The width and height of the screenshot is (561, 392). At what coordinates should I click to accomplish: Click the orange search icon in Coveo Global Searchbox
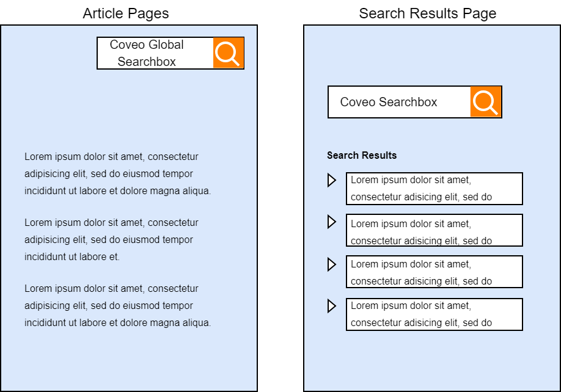coord(229,53)
